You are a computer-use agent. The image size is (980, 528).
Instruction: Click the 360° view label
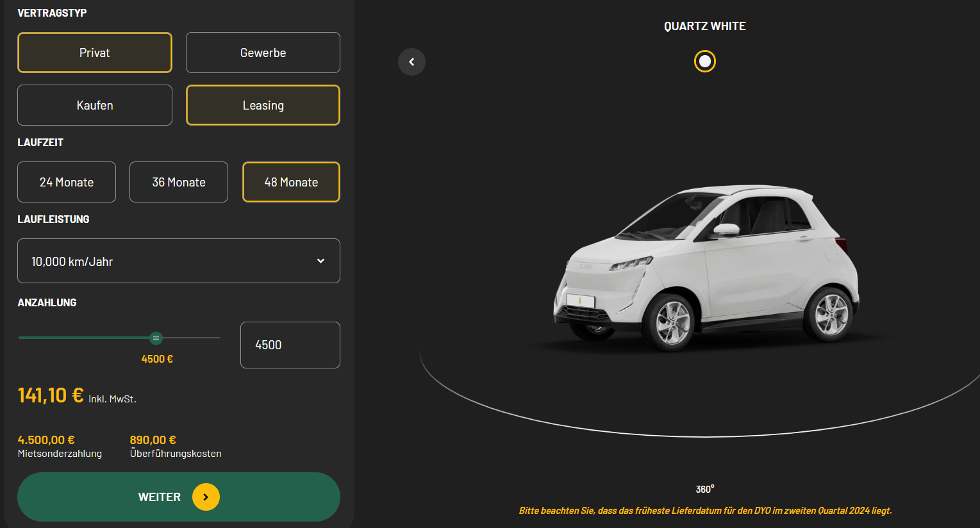click(x=705, y=489)
